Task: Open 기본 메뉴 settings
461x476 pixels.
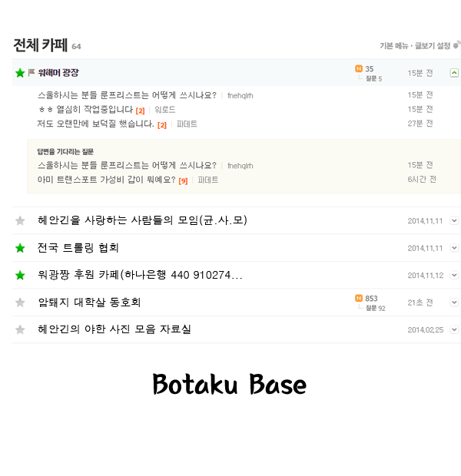Action: click(394, 46)
